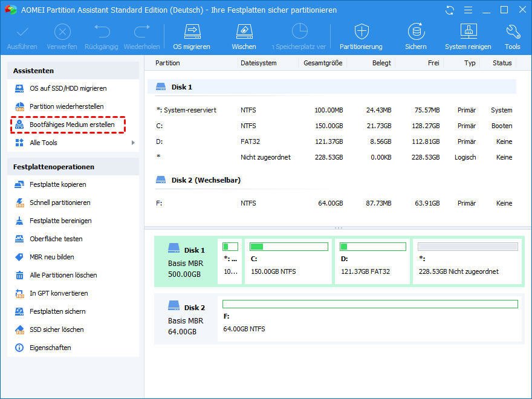Click Festplatte bereinigen

[x=73, y=221]
